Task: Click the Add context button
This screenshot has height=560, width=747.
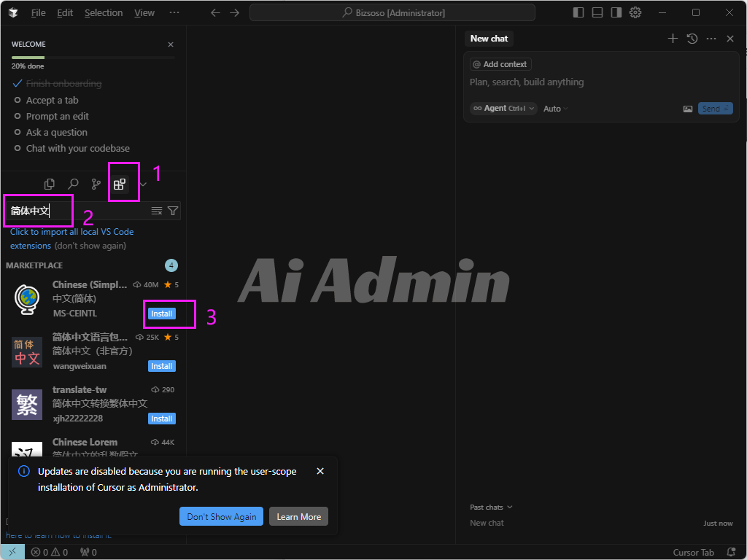Action: click(x=500, y=64)
